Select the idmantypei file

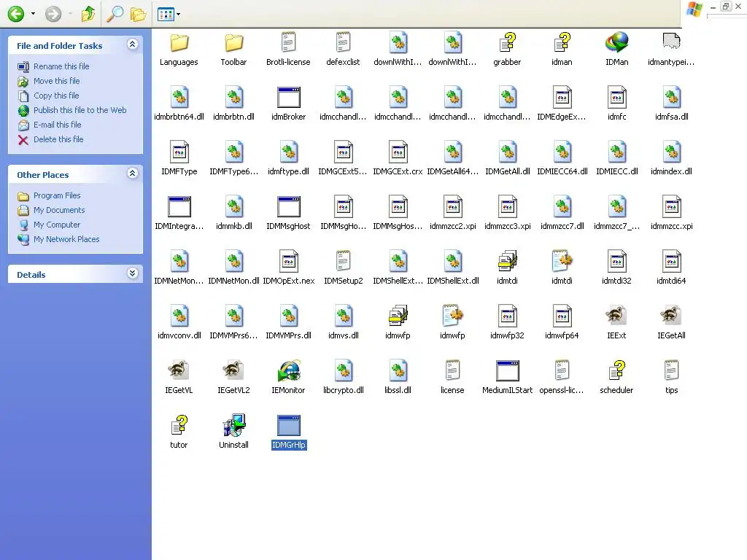coord(671,49)
